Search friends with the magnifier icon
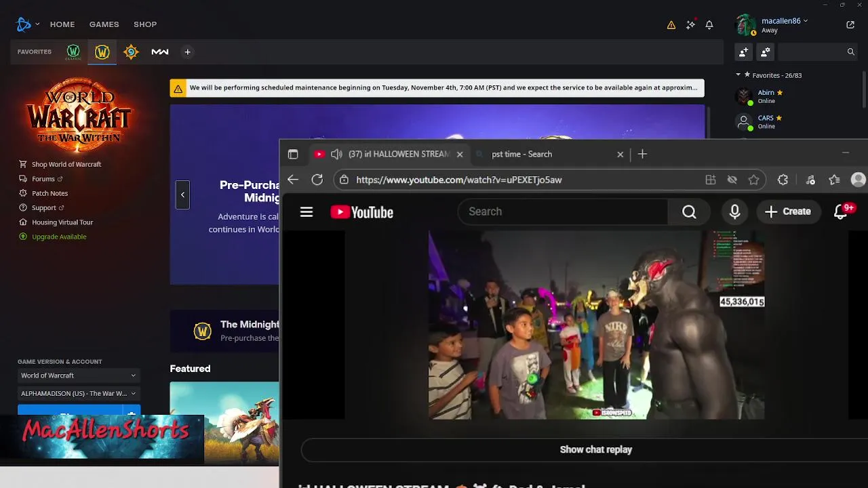Image resolution: width=868 pixels, height=488 pixels. pos(851,52)
